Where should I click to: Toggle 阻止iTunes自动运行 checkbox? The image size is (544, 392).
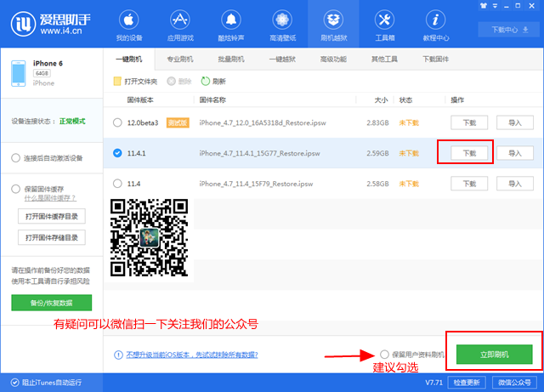tap(15, 383)
